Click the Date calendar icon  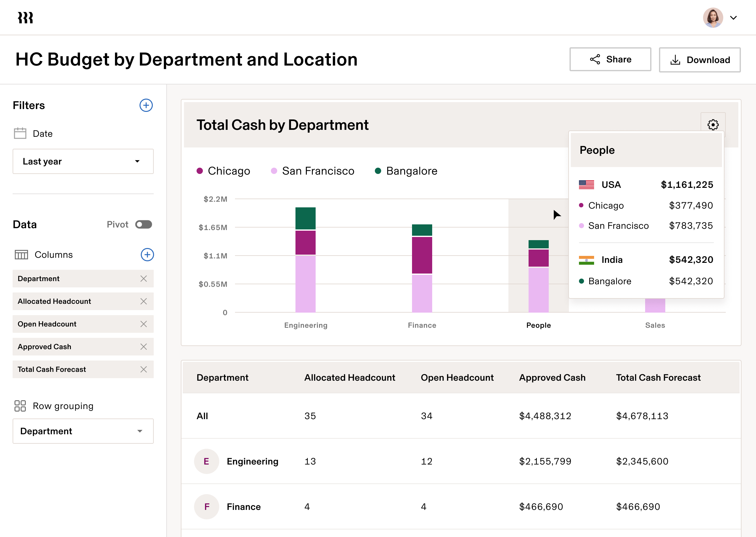(20, 133)
